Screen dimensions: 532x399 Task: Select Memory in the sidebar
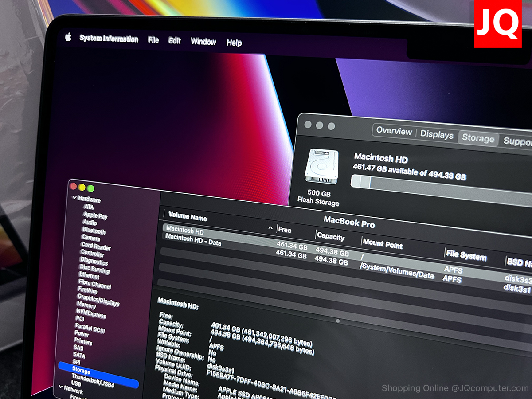86,306
